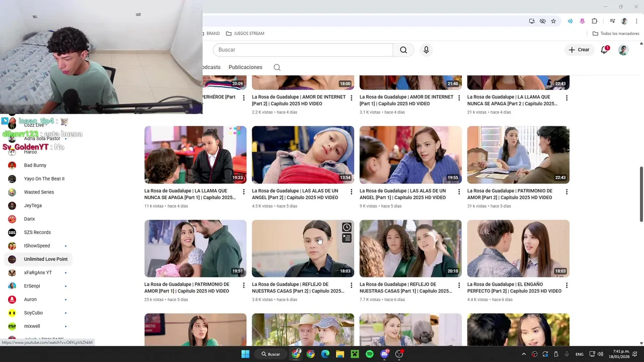Play PATRIMONIO DE AMOR Part 1 thumbnail
Screen dimensions: 644x362
pyautogui.click(x=195, y=248)
